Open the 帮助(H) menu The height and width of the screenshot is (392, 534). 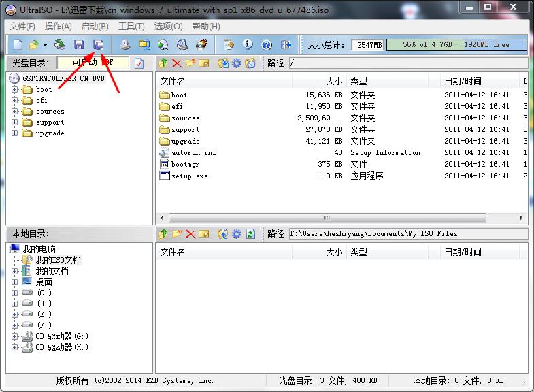pos(206,27)
